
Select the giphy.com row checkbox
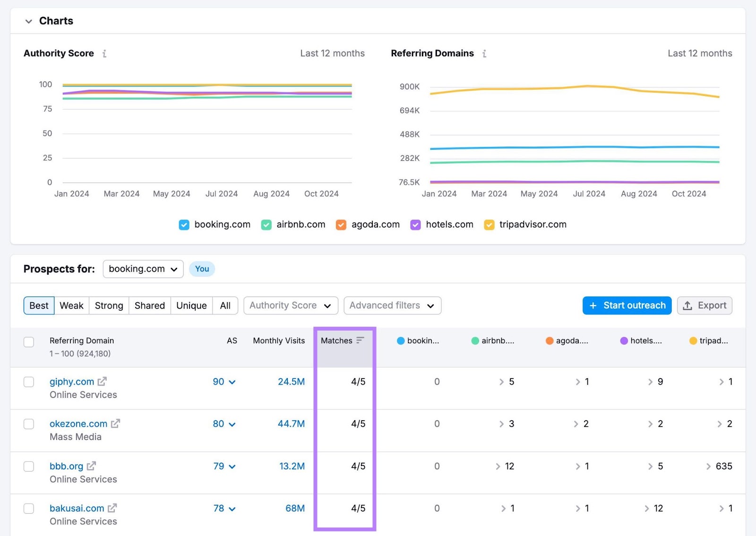tap(29, 382)
